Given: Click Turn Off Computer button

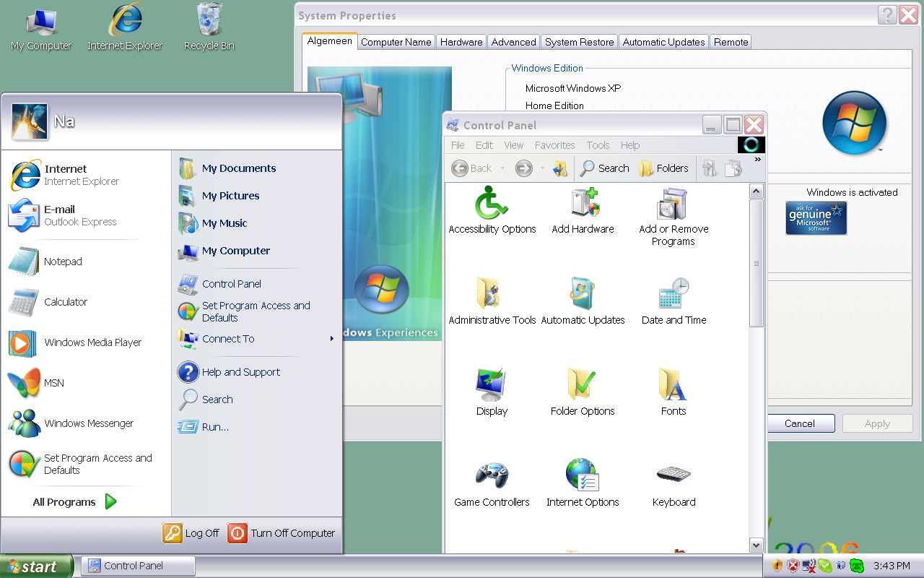Looking at the screenshot, I should (282, 533).
